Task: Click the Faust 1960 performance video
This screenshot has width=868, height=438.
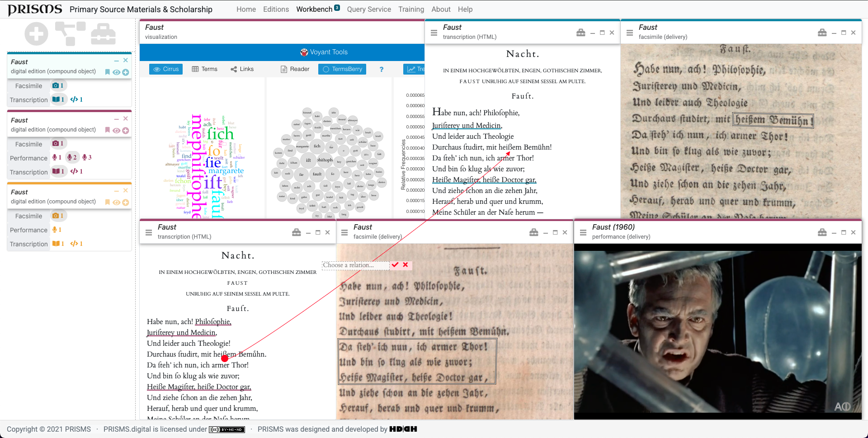Action: tap(718, 332)
